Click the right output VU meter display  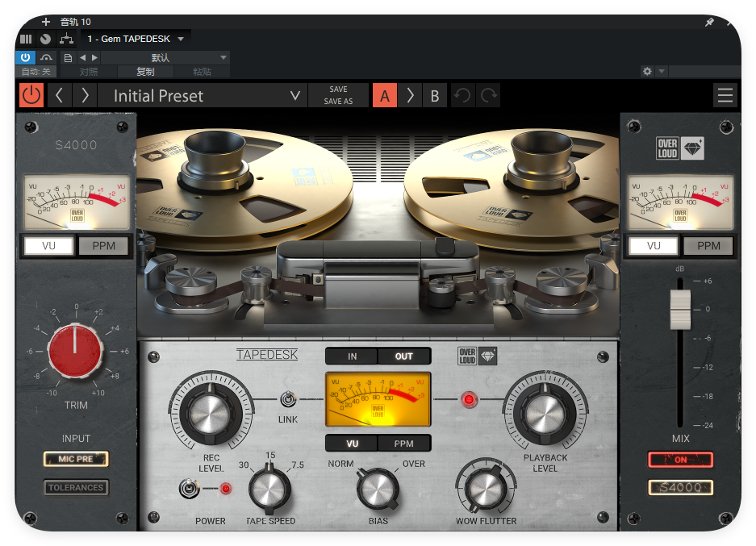click(680, 202)
